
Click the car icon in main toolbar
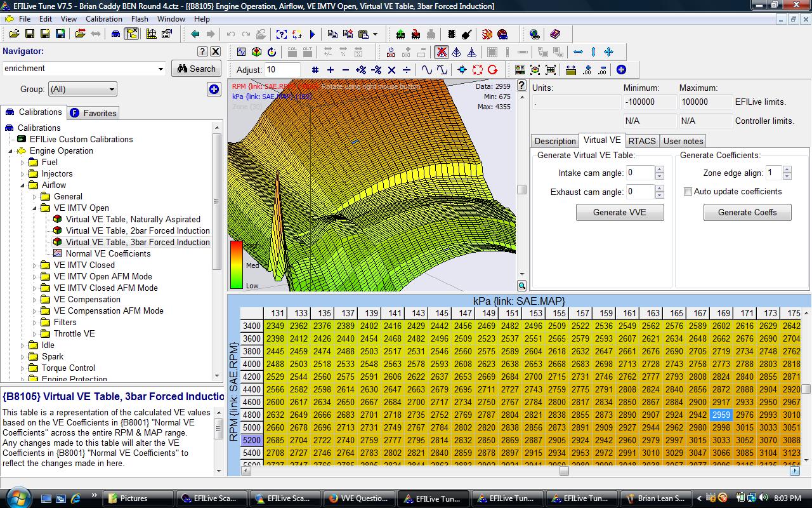tap(116, 34)
